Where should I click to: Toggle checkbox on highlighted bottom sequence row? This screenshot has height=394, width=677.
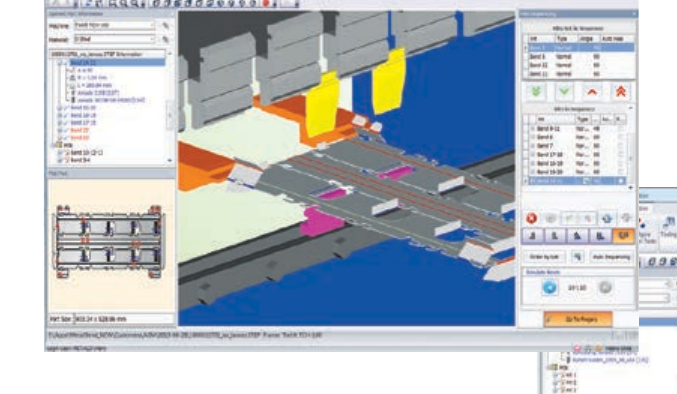[620, 181]
